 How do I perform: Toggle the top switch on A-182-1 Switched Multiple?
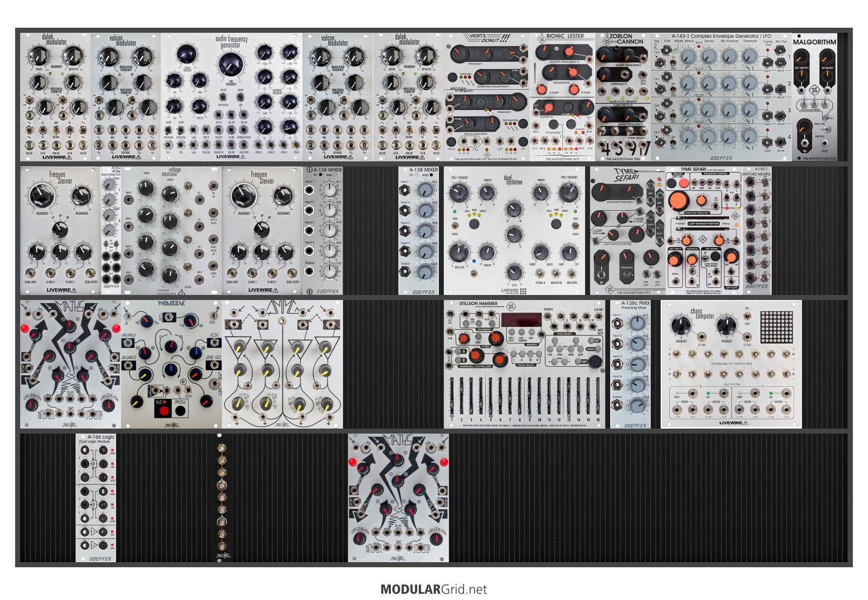pyautogui.click(x=765, y=183)
